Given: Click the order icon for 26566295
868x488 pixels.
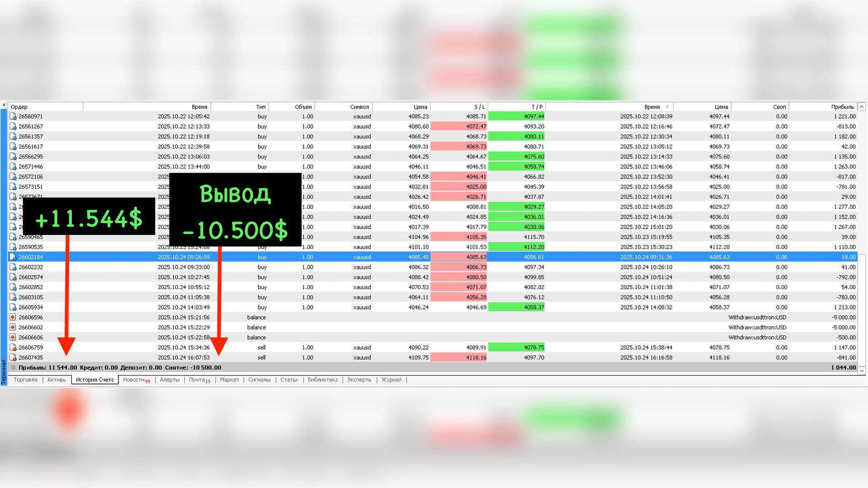Looking at the screenshot, I should (13, 157).
